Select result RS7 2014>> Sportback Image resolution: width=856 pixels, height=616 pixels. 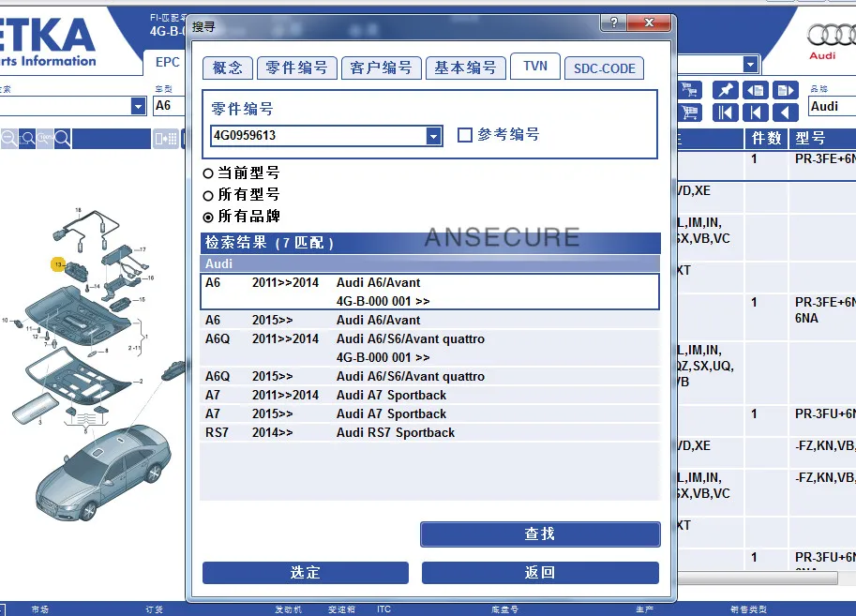click(x=430, y=432)
